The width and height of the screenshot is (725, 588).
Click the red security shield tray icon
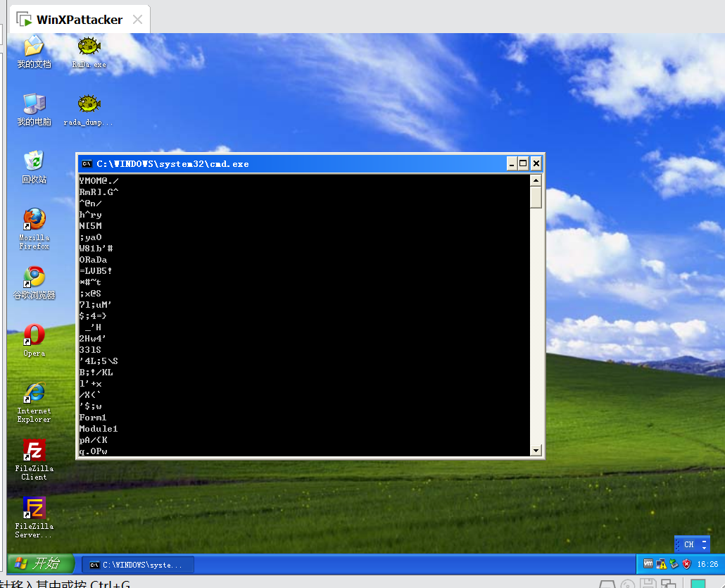[x=686, y=564]
